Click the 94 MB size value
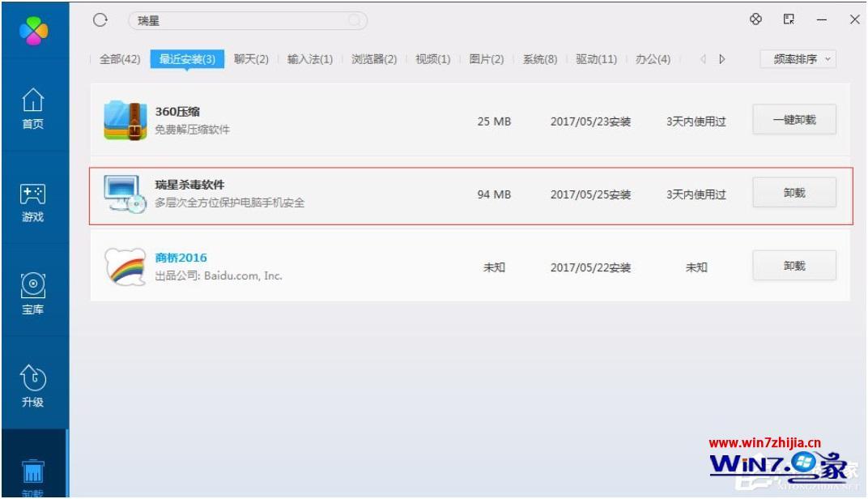The height and width of the screenshot is (499, 868). click(494, 194)
